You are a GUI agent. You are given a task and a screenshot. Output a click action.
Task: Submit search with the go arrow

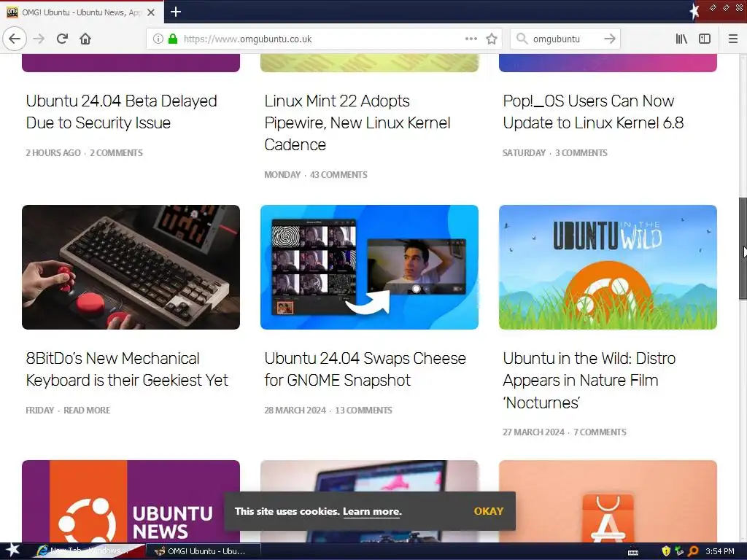coord(609,39)
